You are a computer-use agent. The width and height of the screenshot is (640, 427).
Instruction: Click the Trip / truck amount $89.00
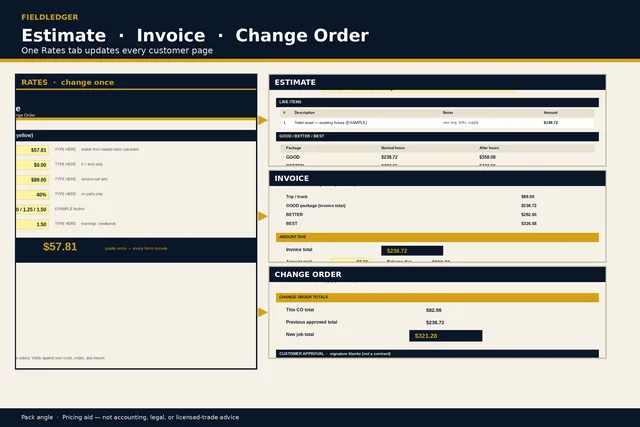[528, 197]
